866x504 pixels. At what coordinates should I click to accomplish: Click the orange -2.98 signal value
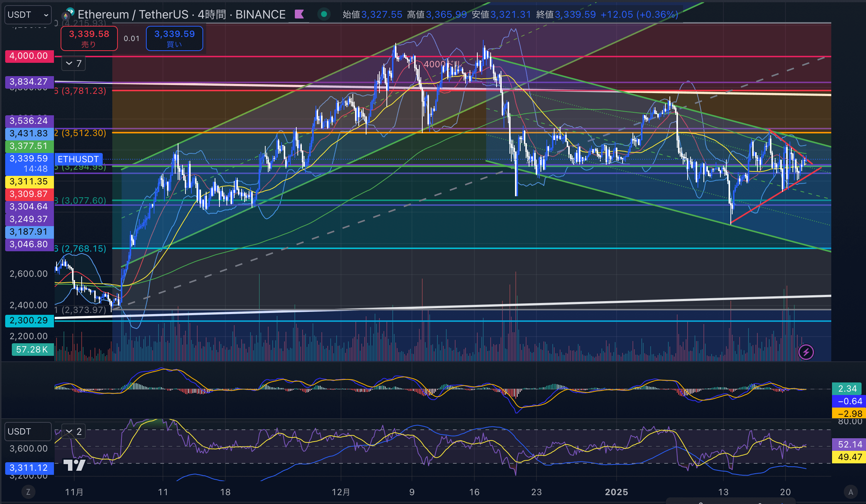click(x=849, y=413)
